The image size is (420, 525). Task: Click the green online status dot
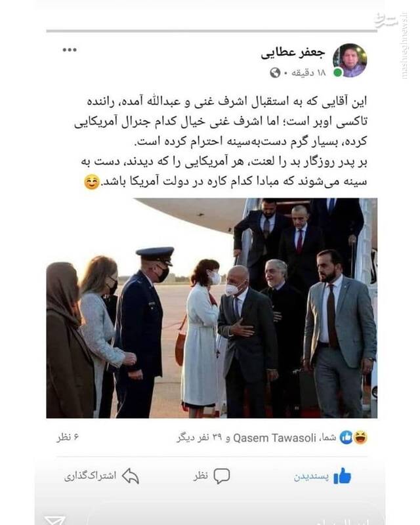point(337,72)
